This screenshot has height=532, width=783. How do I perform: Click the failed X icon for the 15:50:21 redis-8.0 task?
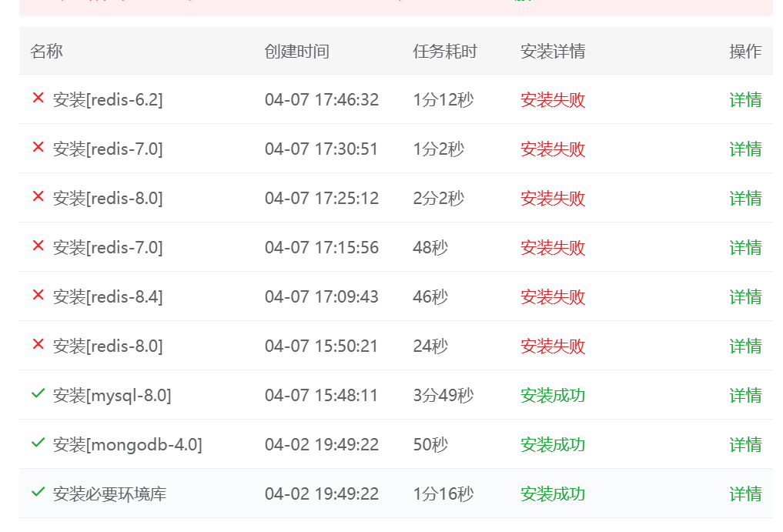point(38,343)
